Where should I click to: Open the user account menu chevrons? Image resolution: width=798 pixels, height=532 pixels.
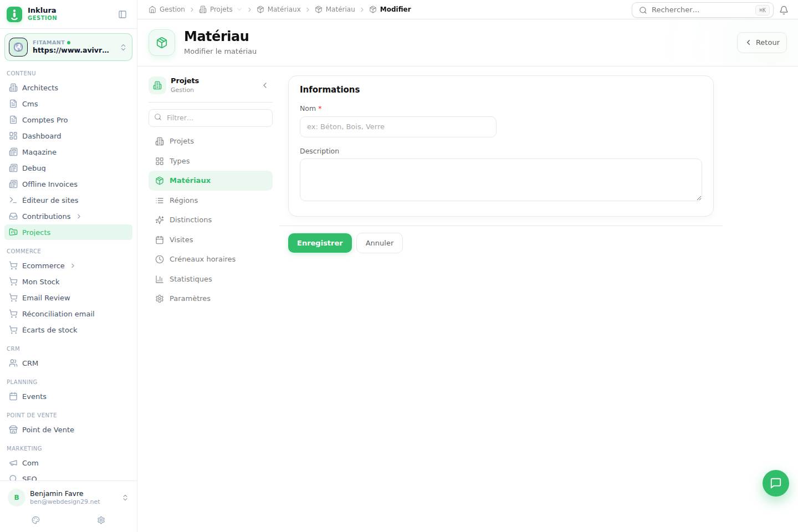(x=125, y=497)
